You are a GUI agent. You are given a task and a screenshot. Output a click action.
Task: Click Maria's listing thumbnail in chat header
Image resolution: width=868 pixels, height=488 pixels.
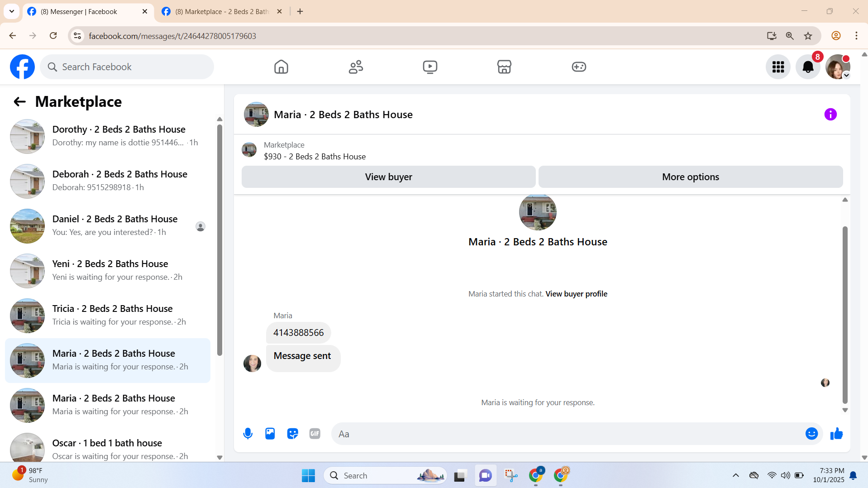coord(256,115)
